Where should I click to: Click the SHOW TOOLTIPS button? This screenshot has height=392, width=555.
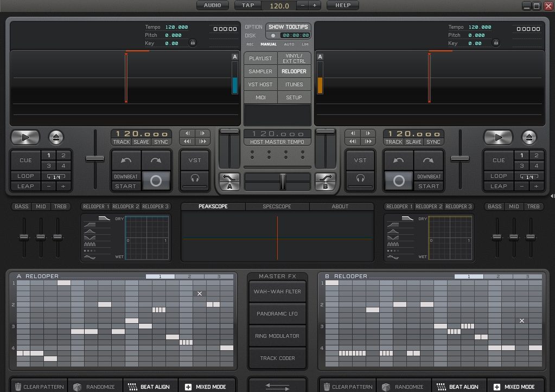[x=288, y=27]
